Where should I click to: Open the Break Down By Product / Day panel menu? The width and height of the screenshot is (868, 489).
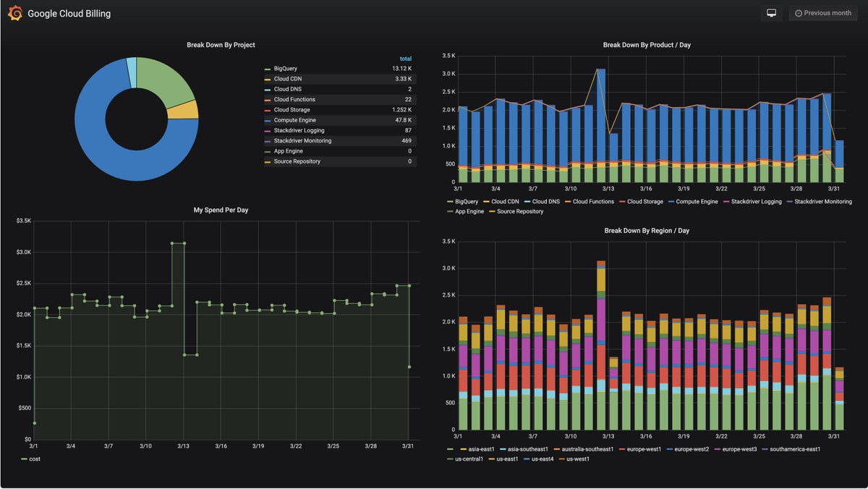[x=647, y=45]
